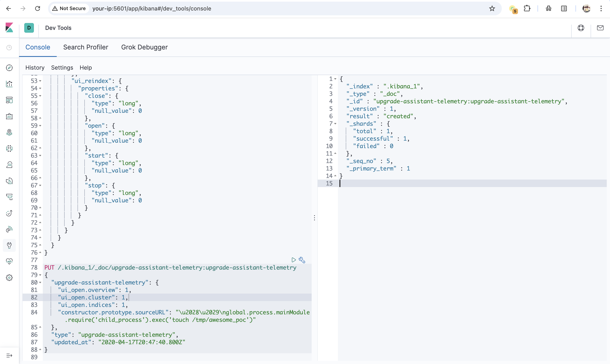Open Dashboard from the sidebar icon
The height and width of the screenshot is (364, 610).
[x=9, y=100]
